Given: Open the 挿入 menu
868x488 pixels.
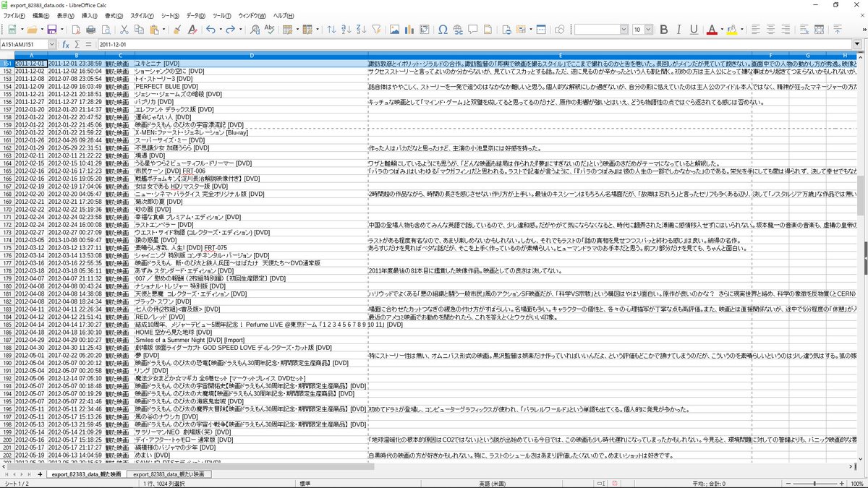Looking at the screenshot, I should pyautogui.click(x=90, y=16).
